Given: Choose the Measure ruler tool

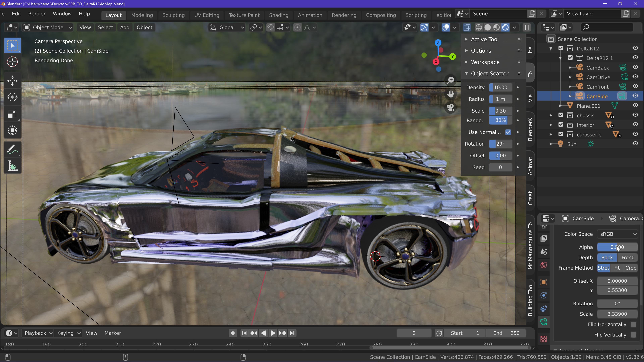Looking at the screenshot, I should click(12, 166).
